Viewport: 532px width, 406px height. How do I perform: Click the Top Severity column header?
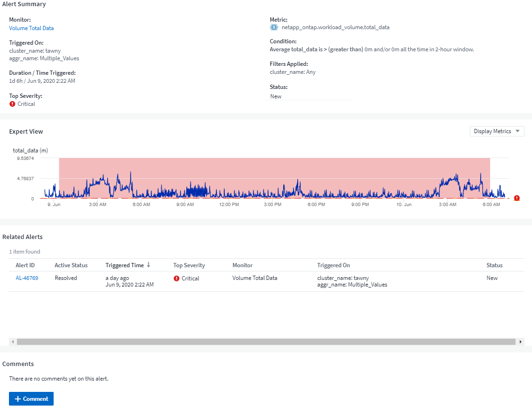[189, 265]
